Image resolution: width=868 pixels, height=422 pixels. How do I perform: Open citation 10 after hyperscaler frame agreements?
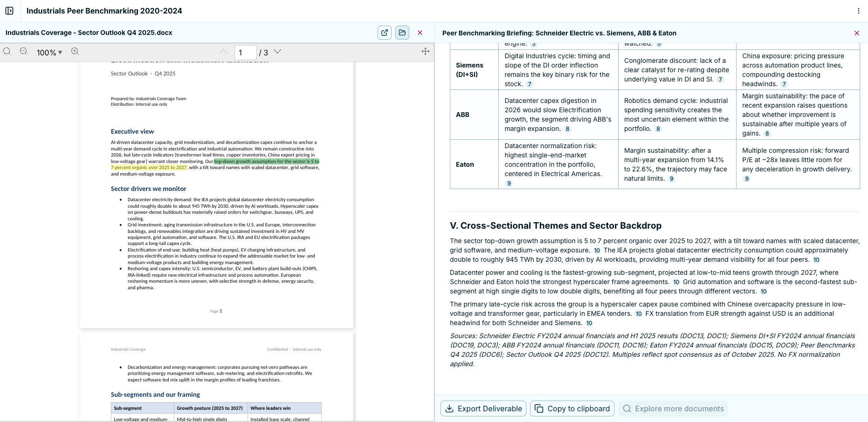pyautogui.click(x=676, y=282)
